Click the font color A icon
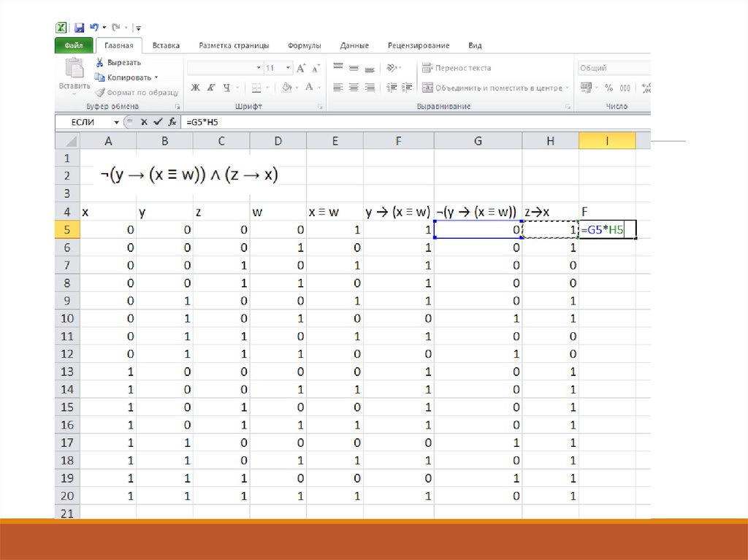 [x=309, y=88]
